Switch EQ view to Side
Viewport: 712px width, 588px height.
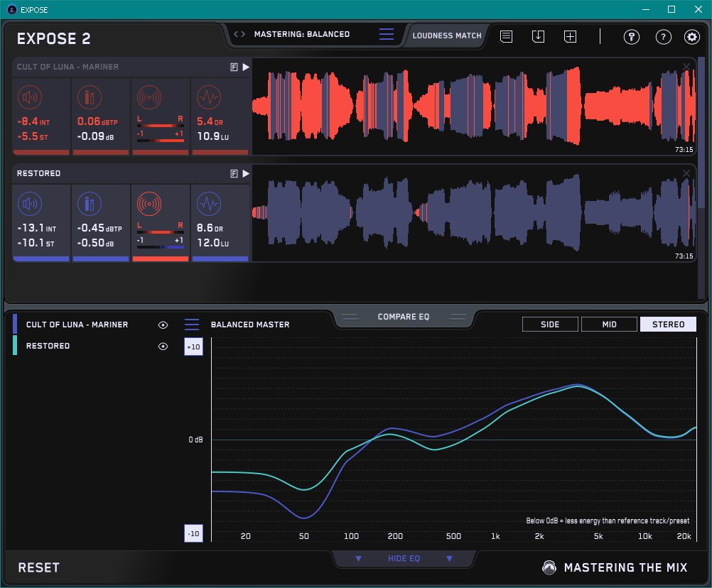coord(550,325)
